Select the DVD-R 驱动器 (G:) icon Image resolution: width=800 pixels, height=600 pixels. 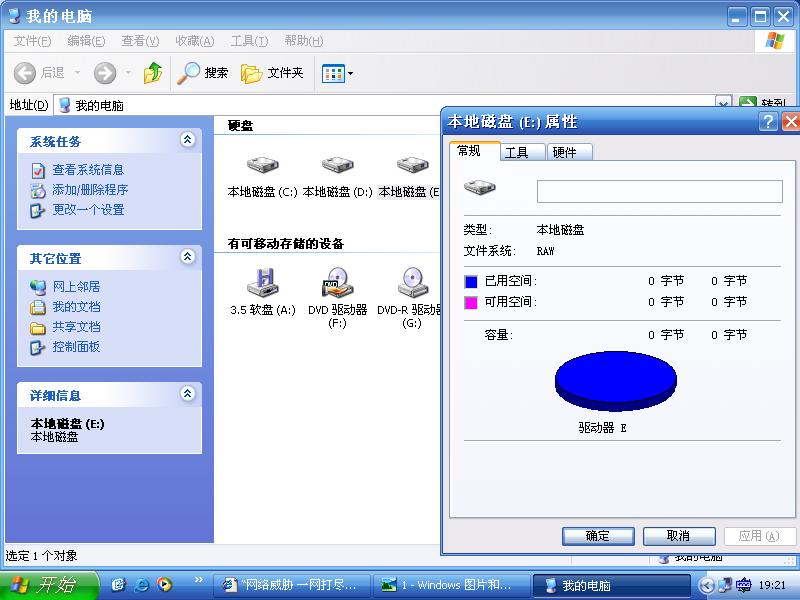coord(412,282)
